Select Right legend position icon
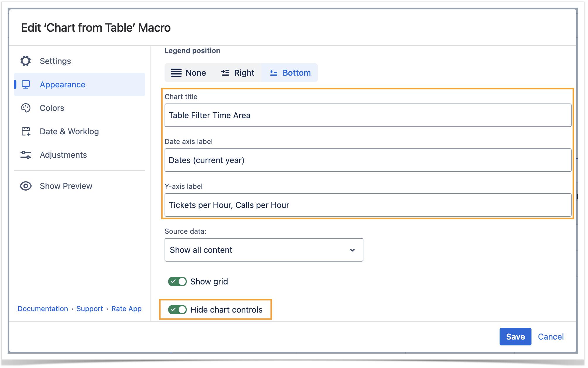588x368 pixels. point(225,73)
